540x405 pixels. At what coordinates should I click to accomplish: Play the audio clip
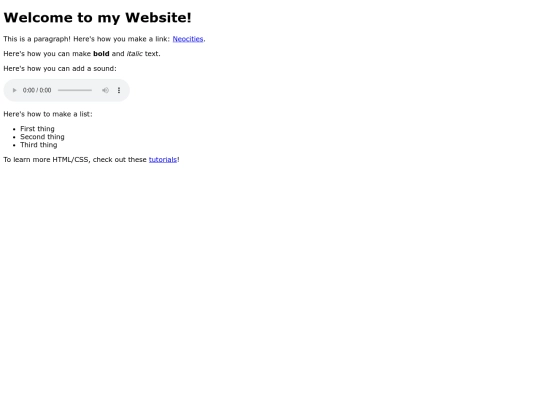coord(14,90)
